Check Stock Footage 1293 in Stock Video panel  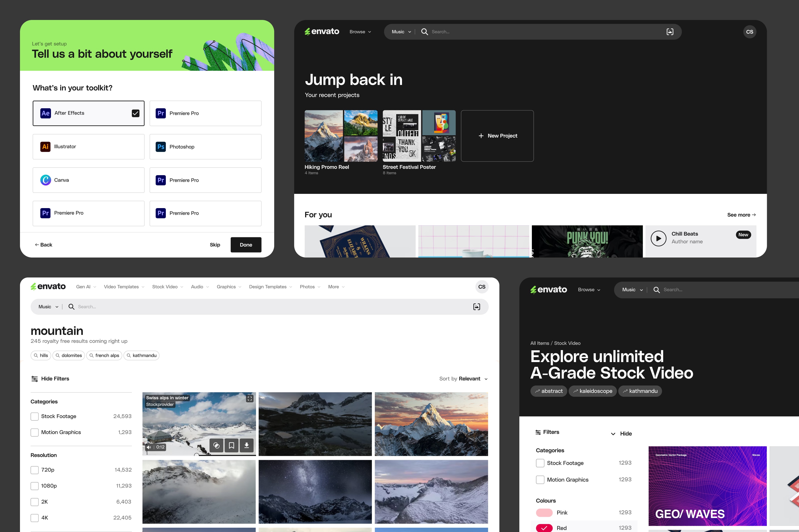click(x=540, y=463)
